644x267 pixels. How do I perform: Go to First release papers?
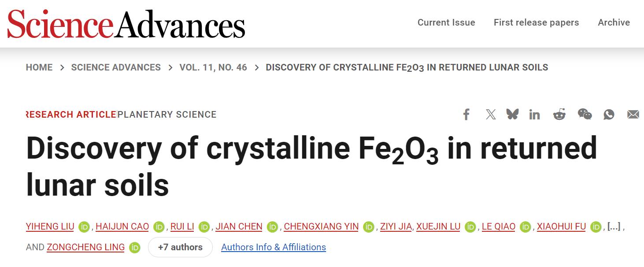pyautogui.click(x=536, y=22)
